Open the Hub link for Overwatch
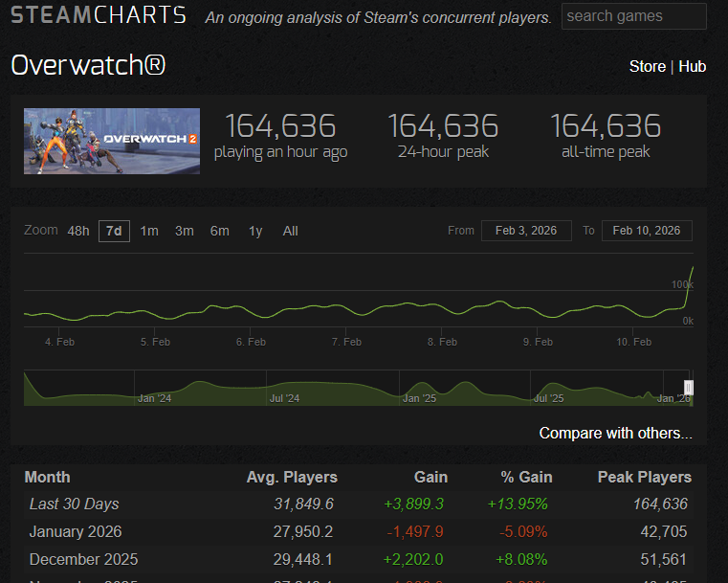 click(x=693, y=66)
